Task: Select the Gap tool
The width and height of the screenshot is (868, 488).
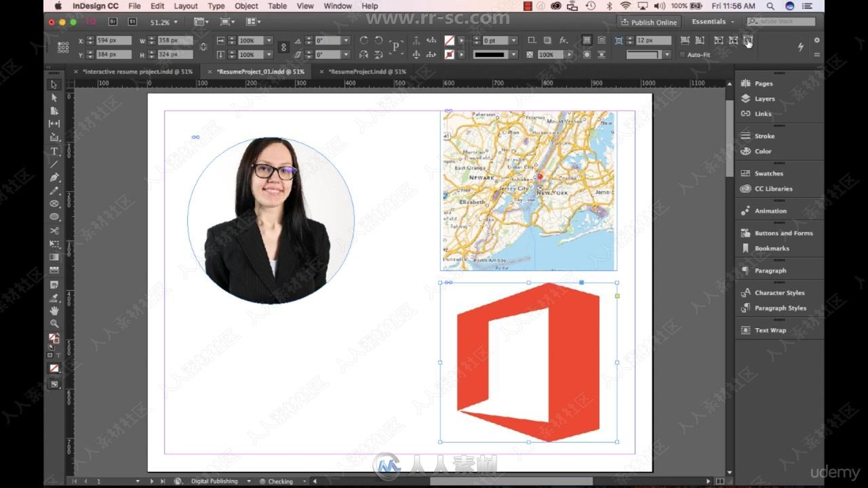Action: tap(54, 124)
